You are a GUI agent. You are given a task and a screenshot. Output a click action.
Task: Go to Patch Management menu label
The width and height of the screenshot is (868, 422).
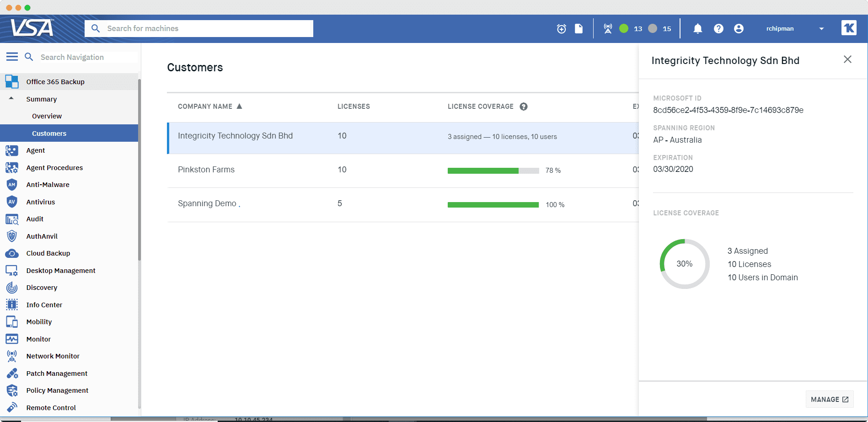pyautogui.click(x=57, y=374)
